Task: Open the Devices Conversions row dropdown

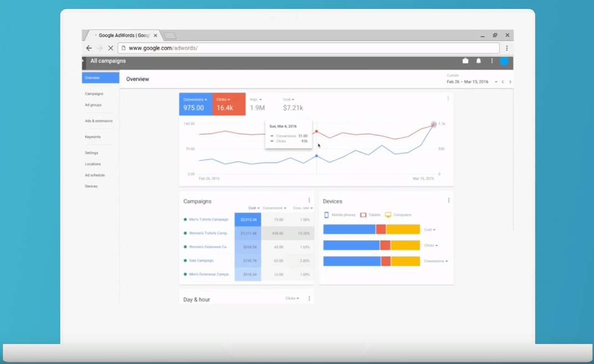Action: click(436, 261)
